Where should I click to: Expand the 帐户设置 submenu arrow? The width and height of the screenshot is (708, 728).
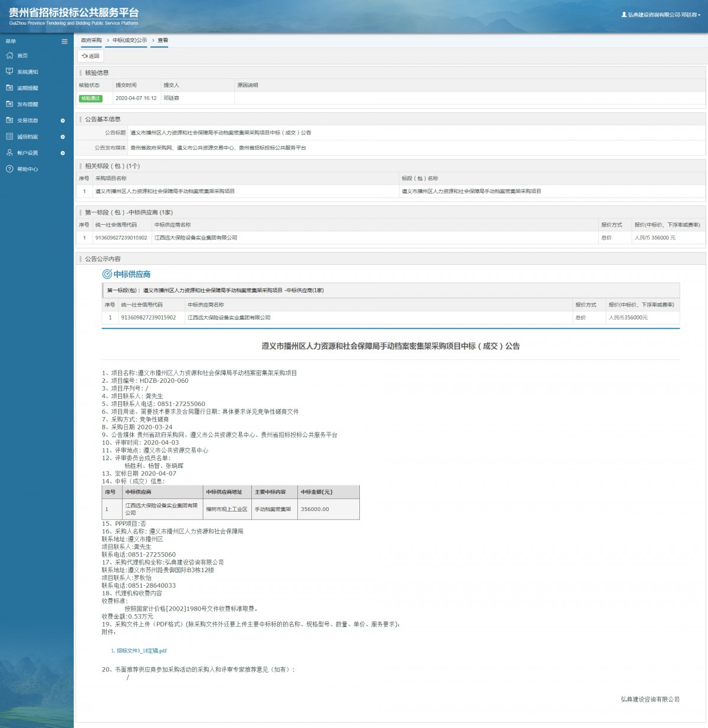coord(63,153)
